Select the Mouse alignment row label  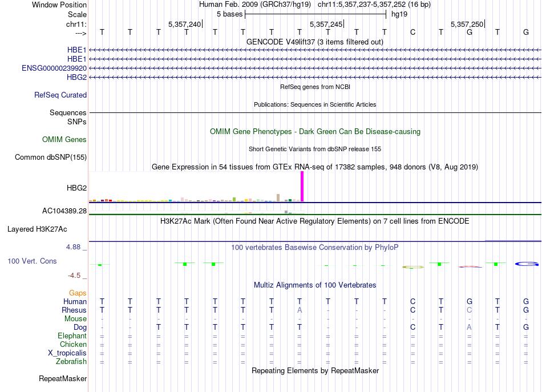(x=75, y=319)
